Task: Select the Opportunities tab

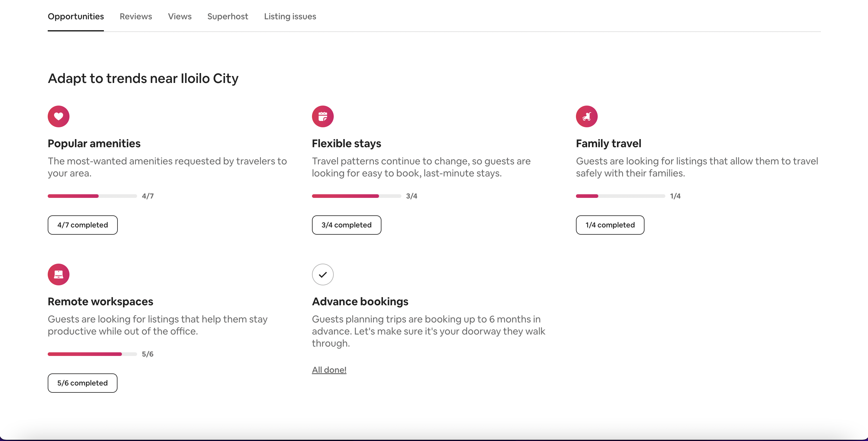Action: click(x=76, y=16)
